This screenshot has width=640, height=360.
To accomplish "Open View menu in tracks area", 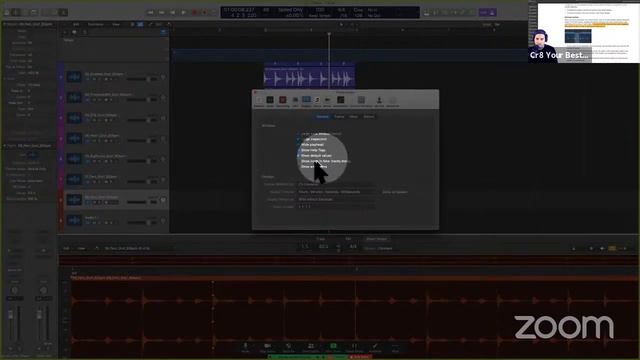I will pyautogui.click(x=116, y=24).
